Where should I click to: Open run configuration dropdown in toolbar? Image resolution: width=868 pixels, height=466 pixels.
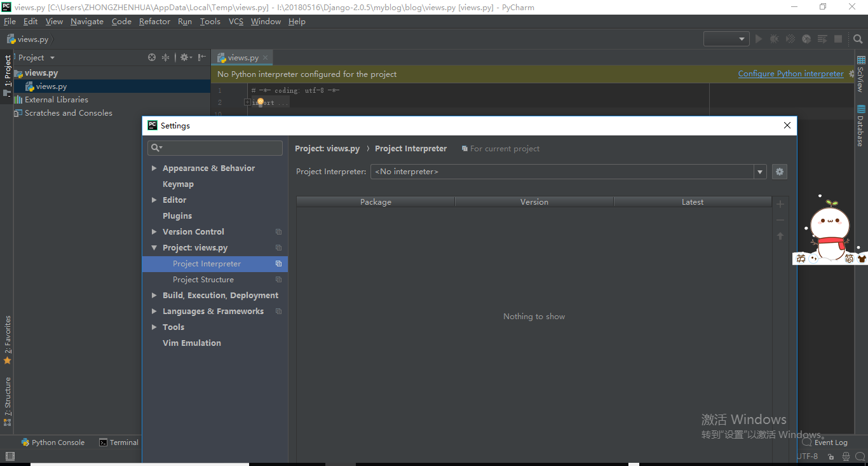pyautogui.click(x=726, y=39)
